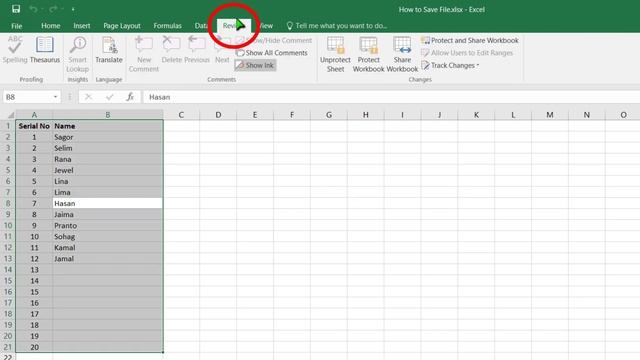Switch to the Data tab
Viewport: 640px width, 360px height.
pyautogui.click(x=201, y=26)
